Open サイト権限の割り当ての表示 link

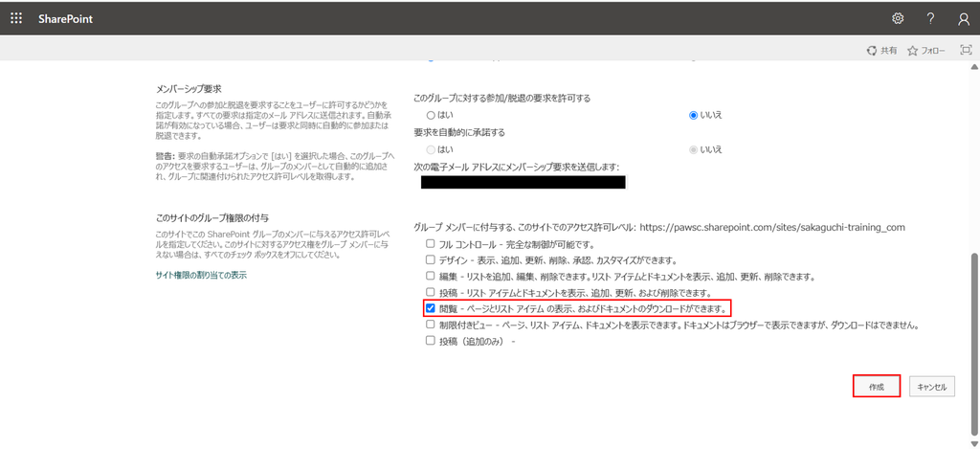coord(201,275)
